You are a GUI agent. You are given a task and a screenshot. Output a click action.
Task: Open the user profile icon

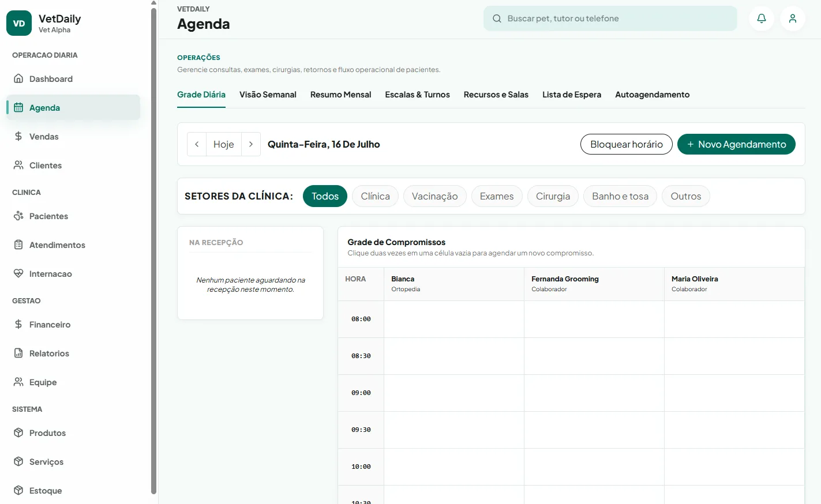[793, 18]
